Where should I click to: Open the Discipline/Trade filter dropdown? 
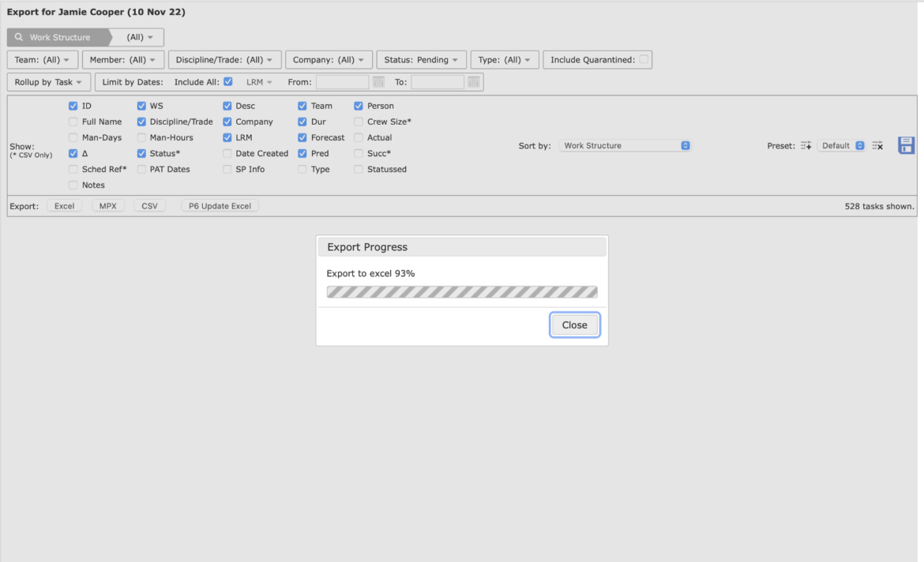[x=224, y=59]
